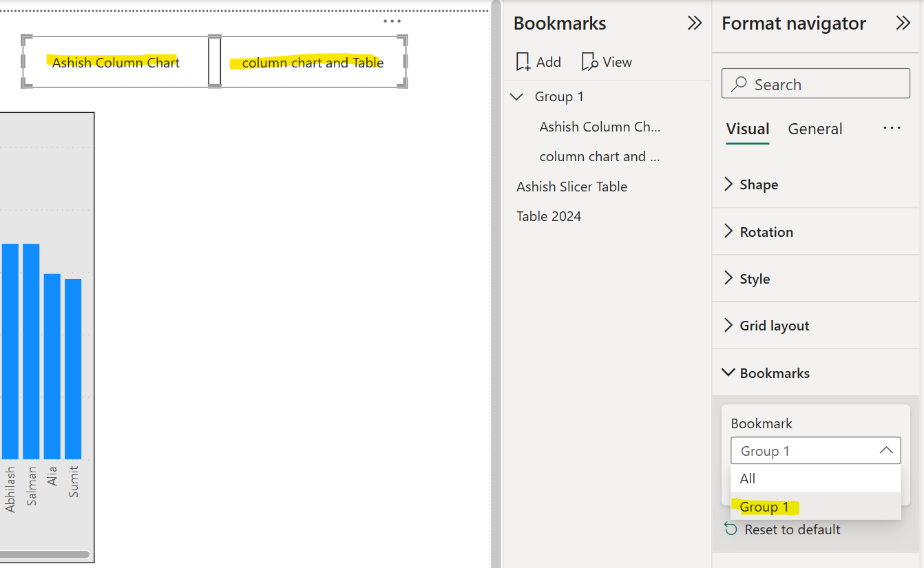Click the reset arrow beside Reset to default

click(731, 529)
